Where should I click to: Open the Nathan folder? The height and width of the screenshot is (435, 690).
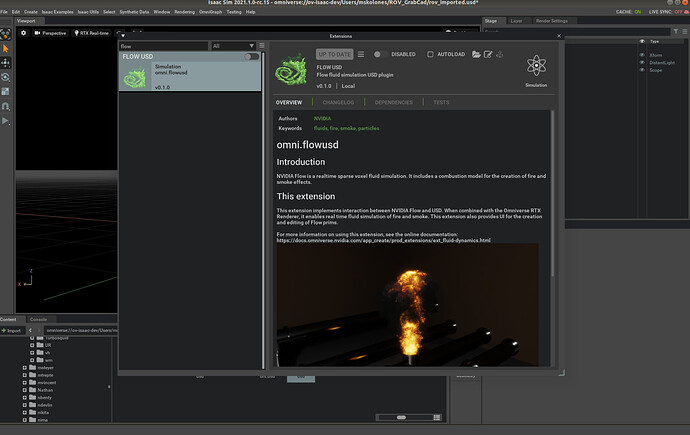45,390
